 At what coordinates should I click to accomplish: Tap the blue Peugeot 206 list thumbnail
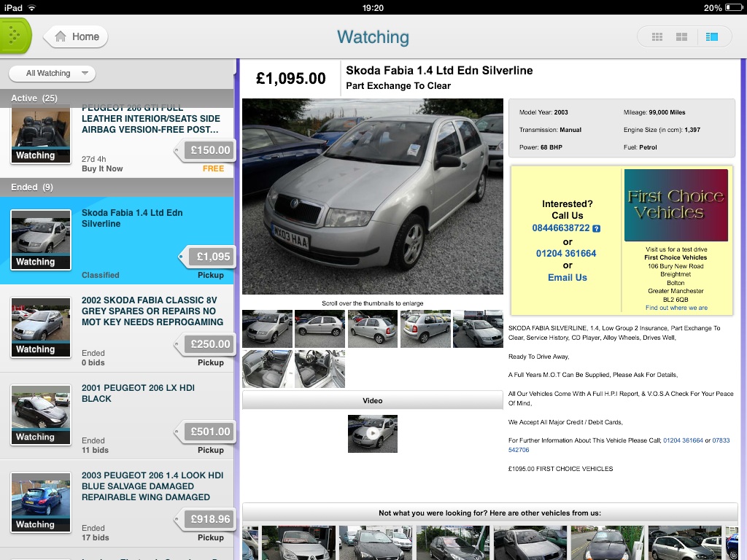click(41, 503)
